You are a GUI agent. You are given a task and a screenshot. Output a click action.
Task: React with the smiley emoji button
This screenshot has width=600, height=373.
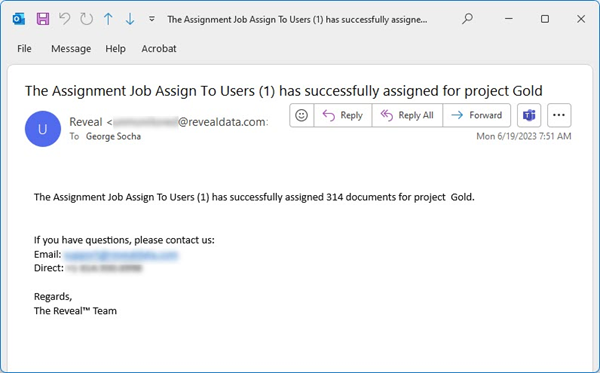tap(302, 115)
